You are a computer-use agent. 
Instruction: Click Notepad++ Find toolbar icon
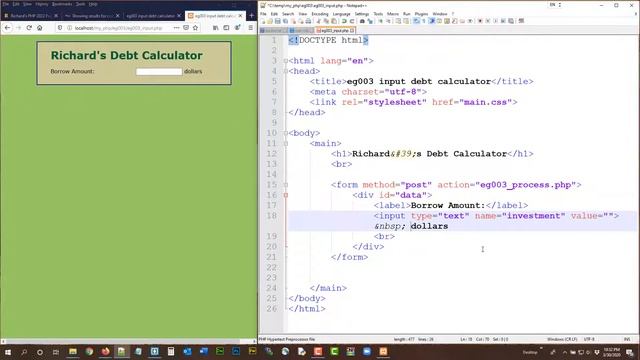click(362, 21)
